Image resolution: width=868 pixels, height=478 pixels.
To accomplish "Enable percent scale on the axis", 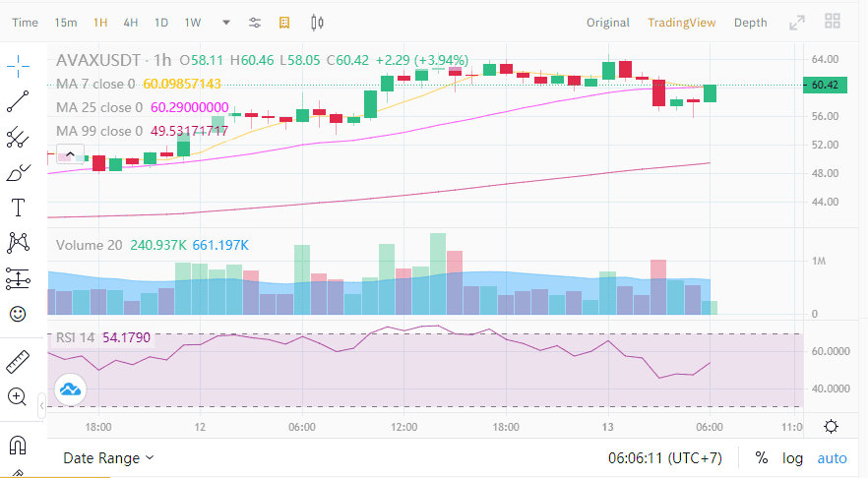I will point(762,458).
